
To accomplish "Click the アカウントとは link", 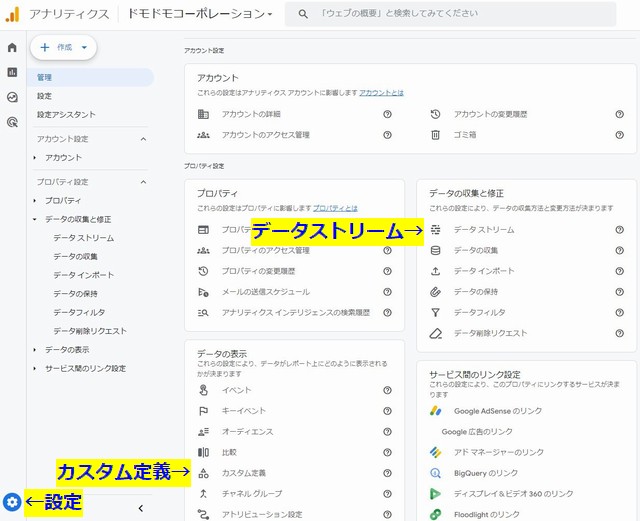I will (x=381, y=92).
